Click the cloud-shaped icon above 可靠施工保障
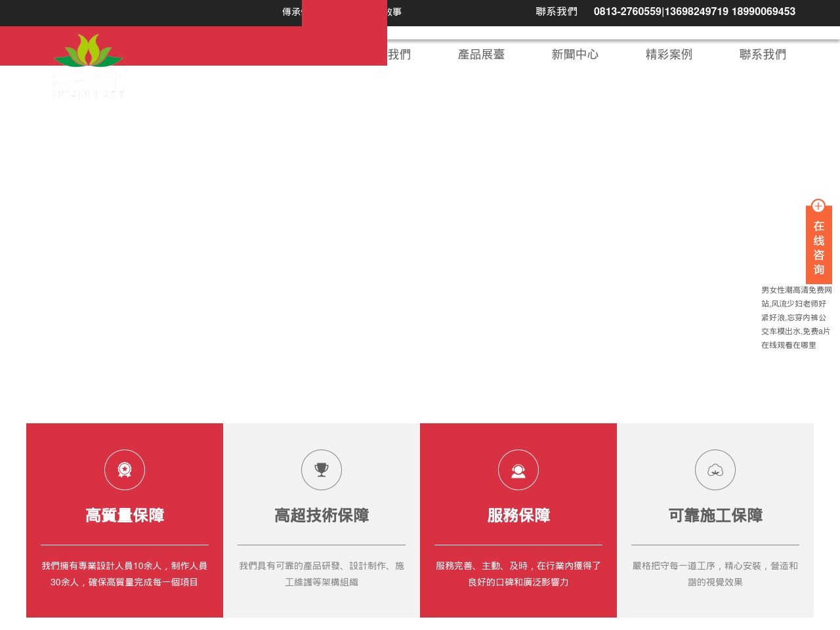This screenshot has height=630, width=840. coord(715,470)
